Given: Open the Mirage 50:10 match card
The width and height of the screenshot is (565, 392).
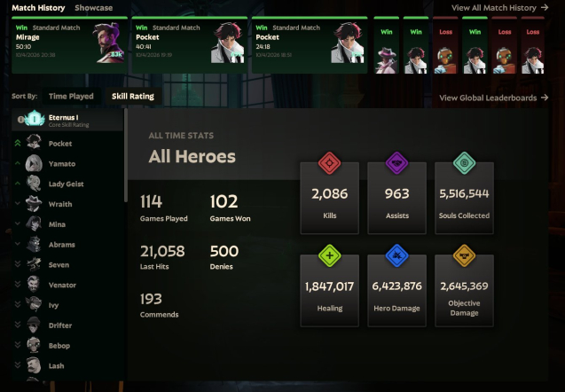Looking at the screenshot, I should [69, 45].
